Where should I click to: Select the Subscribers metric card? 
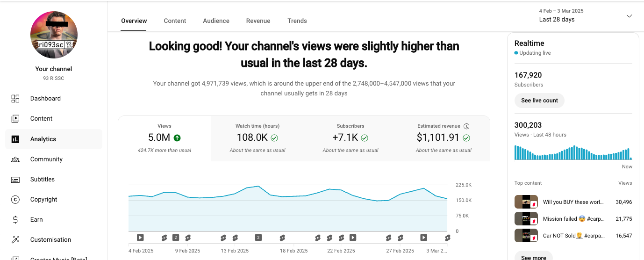coord(351,138)
